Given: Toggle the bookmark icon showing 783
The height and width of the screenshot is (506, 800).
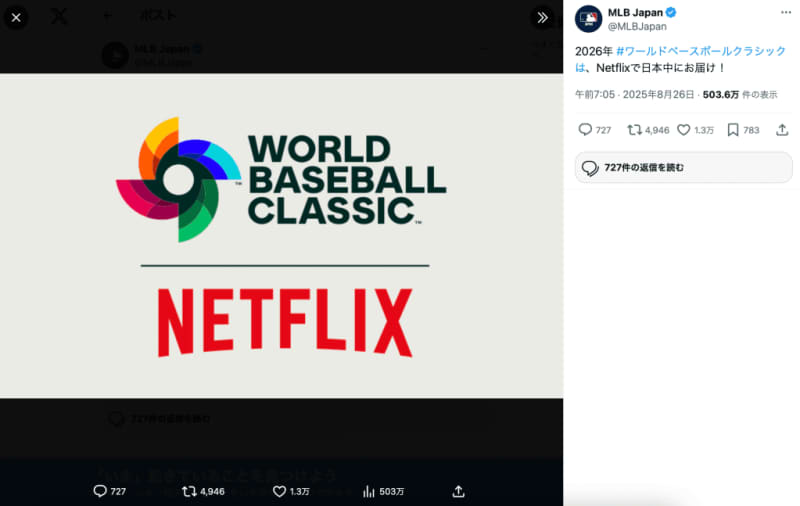Looking at the screenshot, I should click(x=733, y=130).
